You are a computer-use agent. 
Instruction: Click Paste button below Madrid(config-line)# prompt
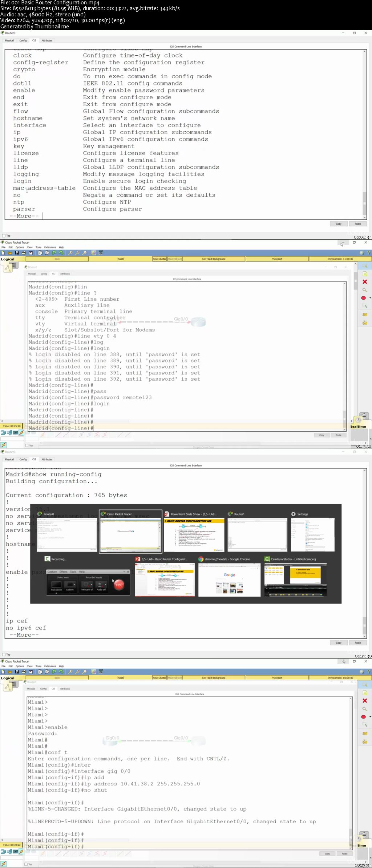(x=339, y=435)
